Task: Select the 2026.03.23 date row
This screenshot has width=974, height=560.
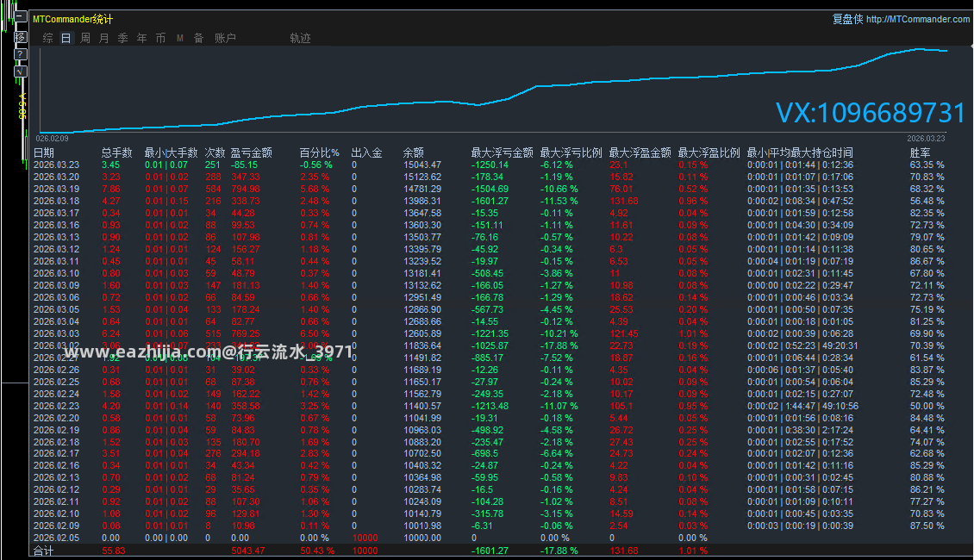Action: [x=57, y=165]
